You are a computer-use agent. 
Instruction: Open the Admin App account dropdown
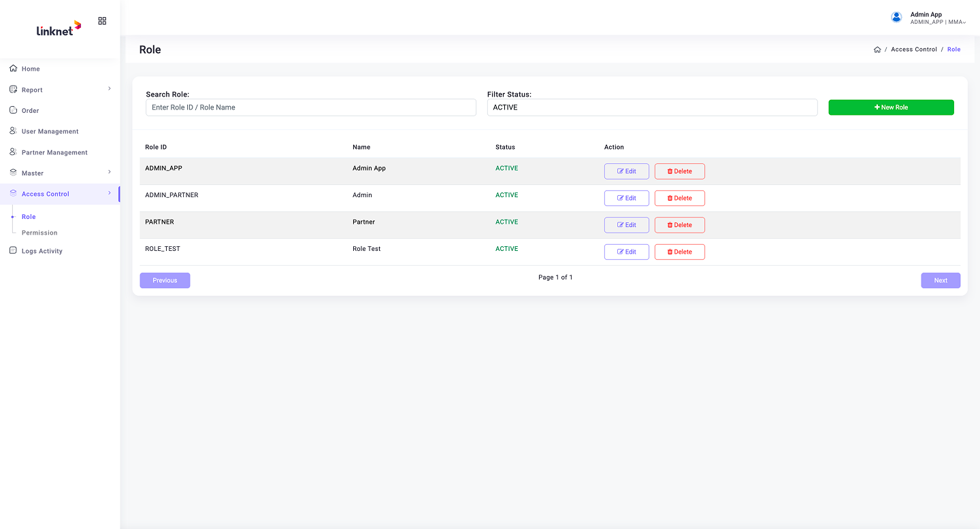click(929, 18)
